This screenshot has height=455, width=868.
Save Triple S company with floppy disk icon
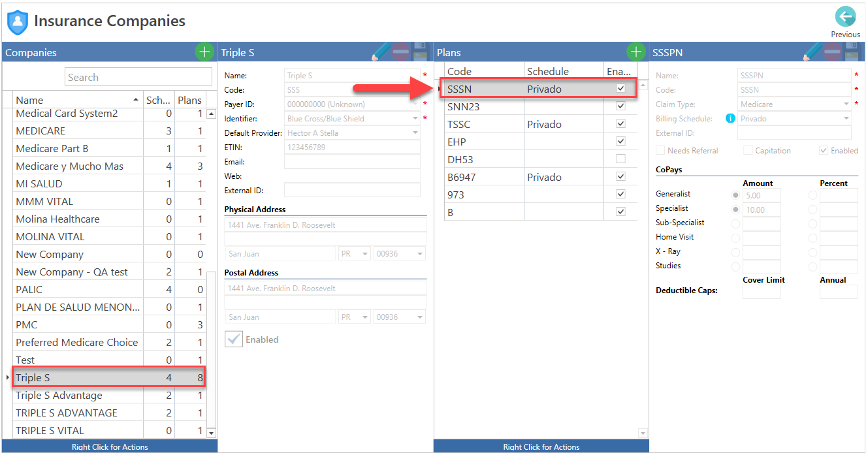[x=421, y=52]
